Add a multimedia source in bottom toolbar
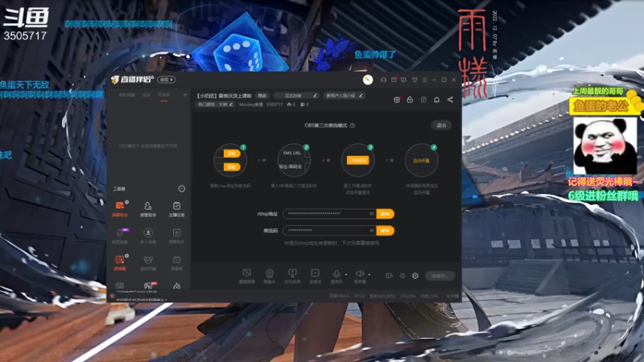This screenshot has width=644, height=362. click(315, 276)
